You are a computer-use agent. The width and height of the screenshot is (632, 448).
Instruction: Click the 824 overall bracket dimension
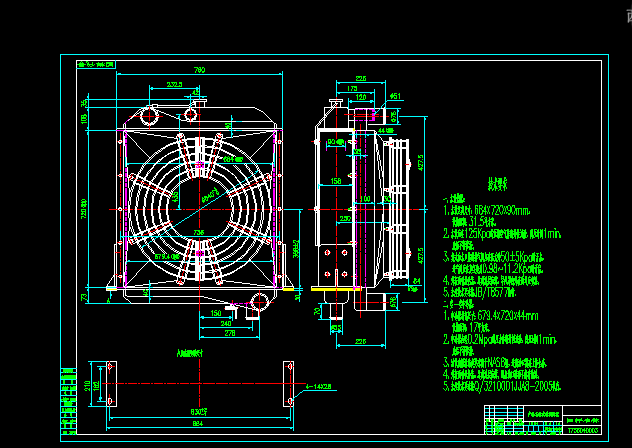[x=198, y=423]
